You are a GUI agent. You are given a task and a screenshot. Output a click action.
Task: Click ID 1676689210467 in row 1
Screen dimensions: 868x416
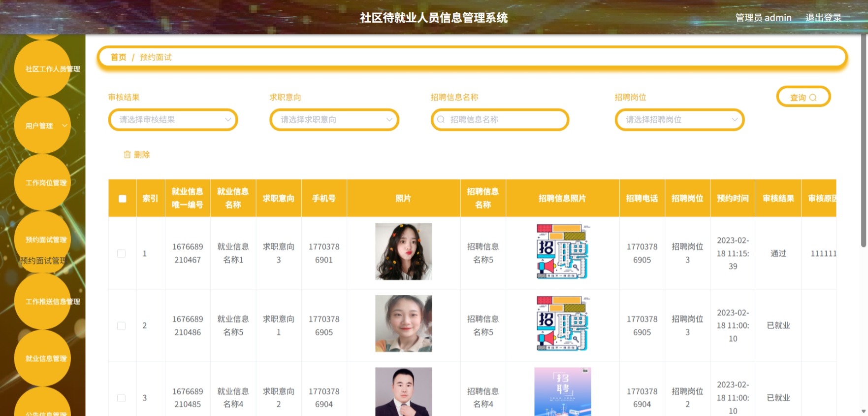pos(188,253)
